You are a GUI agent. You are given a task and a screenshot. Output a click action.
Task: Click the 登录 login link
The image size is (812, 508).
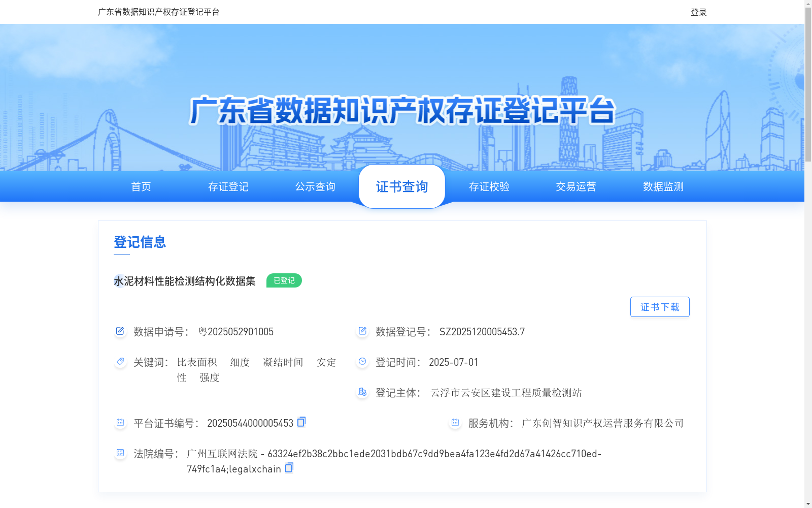(x=698, y=12)
